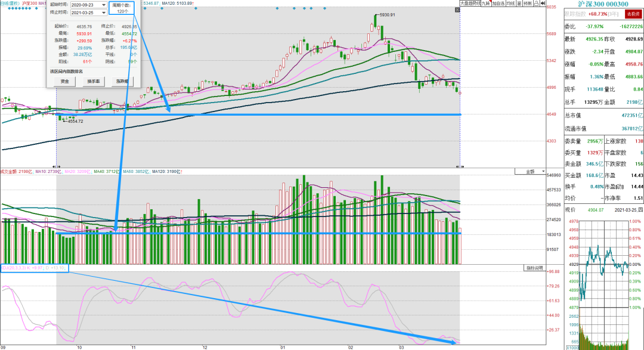Click the 流通市值 367012亿 value
The width and height of the screenshot is (644, 350).
coord(632,129)
